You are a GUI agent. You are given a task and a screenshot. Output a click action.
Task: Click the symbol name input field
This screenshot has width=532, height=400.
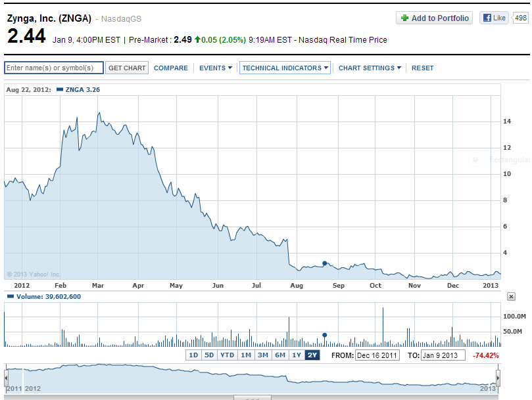(x=54, y=68)
